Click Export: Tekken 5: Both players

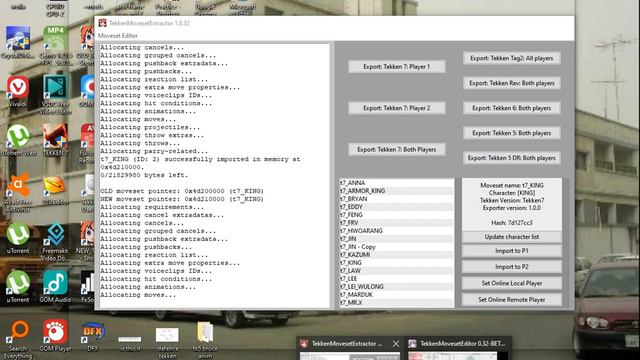click(x=512, y=133)
